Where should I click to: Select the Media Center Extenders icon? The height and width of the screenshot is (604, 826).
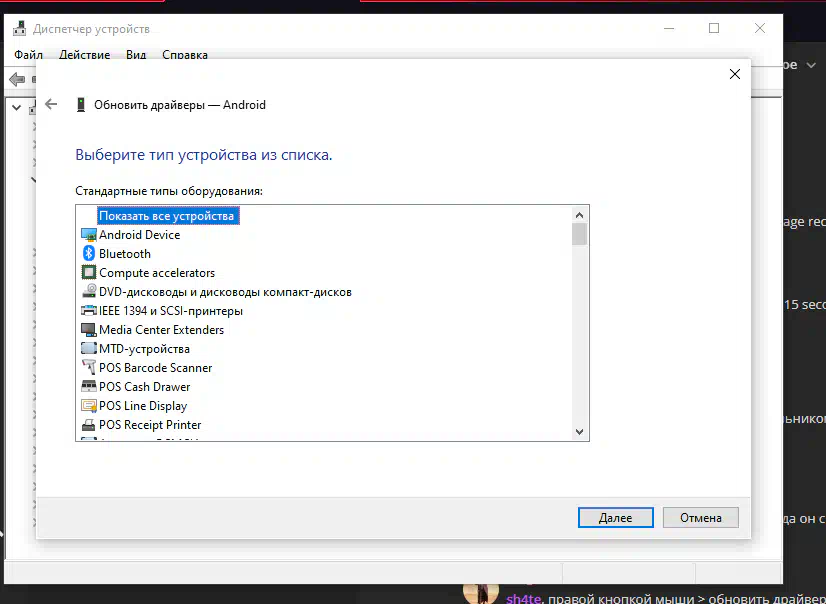point(88,330)
